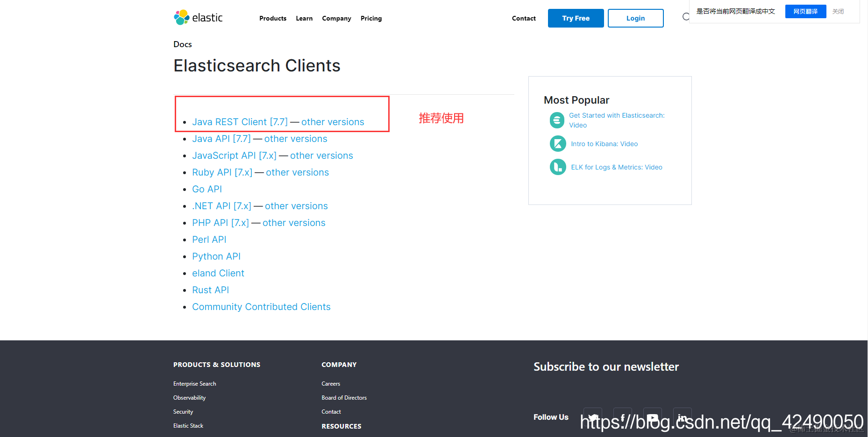Click the Kibana icon in Most Popular

click(x=558, y=143)
